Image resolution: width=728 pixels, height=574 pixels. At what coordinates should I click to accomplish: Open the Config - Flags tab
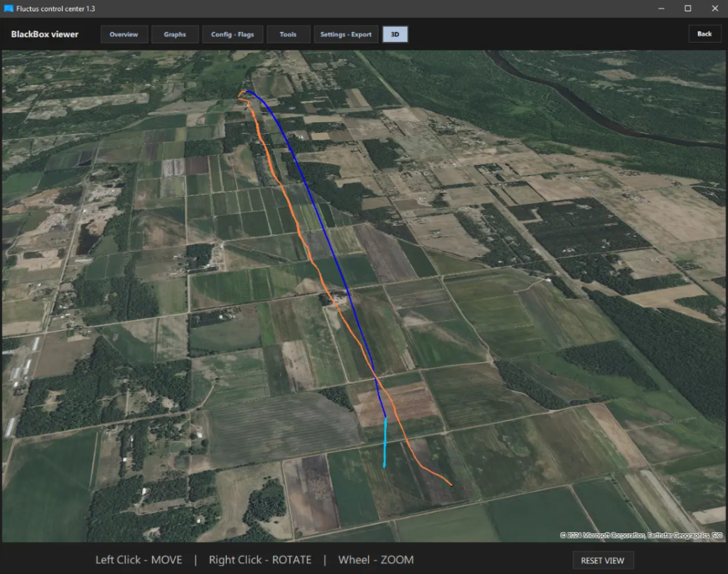(x=232, y=34)
